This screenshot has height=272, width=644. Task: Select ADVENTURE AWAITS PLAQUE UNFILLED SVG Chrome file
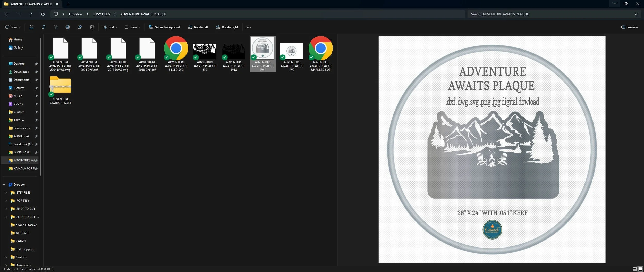coord(321,54)
